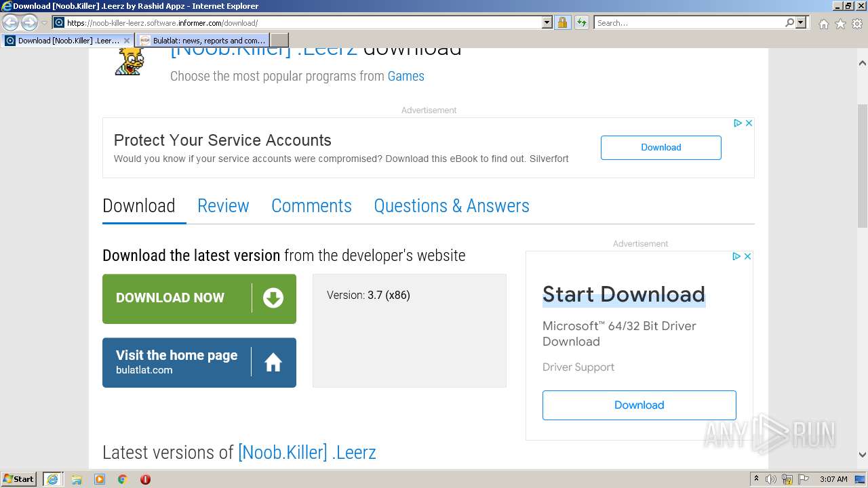
Task: Open a new blank tab
Action: click(x=279, y=40)
